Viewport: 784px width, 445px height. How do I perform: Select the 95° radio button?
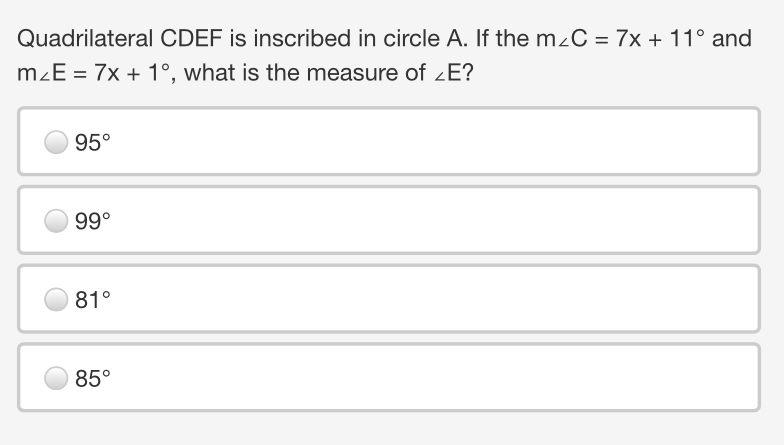click(56, 142)
